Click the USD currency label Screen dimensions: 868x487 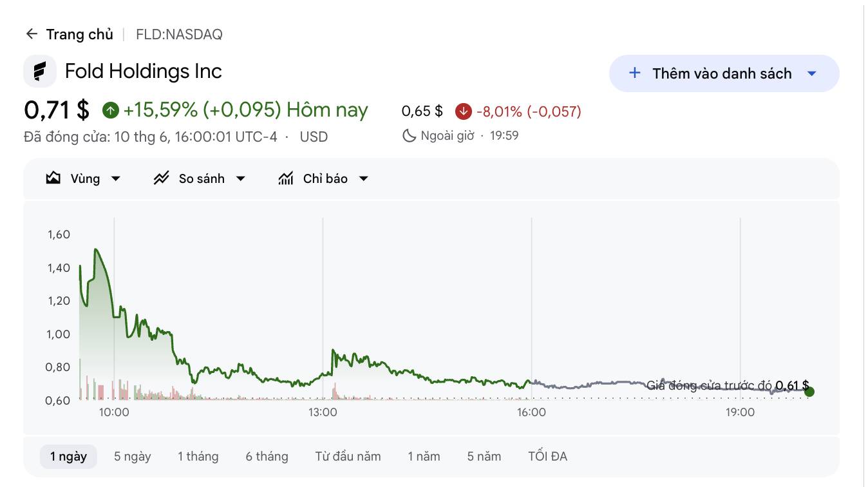pyautogui.click(x=314, y=137)
